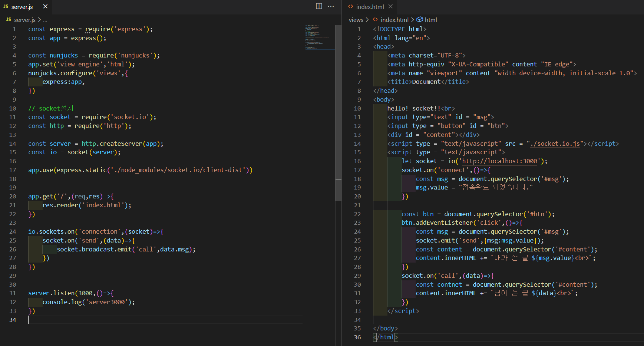Click line number 16 in index.html gutter
Image resolution: width=644 pixels, height=346 pixels.
pyautogui.click(x=357, y=161)
